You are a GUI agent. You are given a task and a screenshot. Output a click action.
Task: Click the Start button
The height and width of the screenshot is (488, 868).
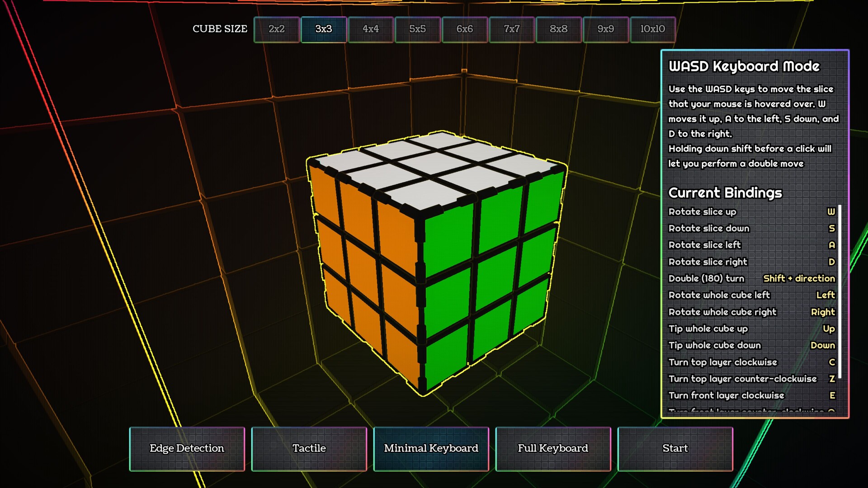pos(675,449)
